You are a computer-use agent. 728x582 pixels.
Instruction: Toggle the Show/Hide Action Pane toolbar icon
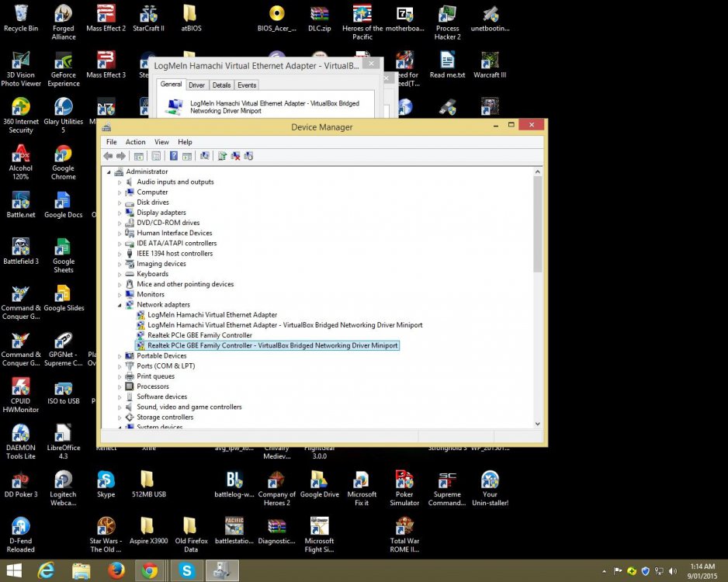tap(186, 156)
